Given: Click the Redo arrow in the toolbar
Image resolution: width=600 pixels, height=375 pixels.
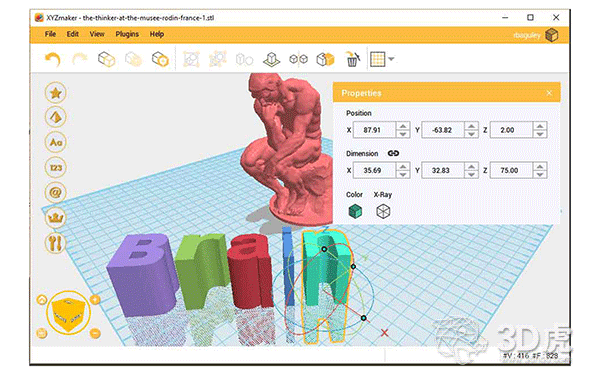Looking at the screenshot, I should point(80,59).
